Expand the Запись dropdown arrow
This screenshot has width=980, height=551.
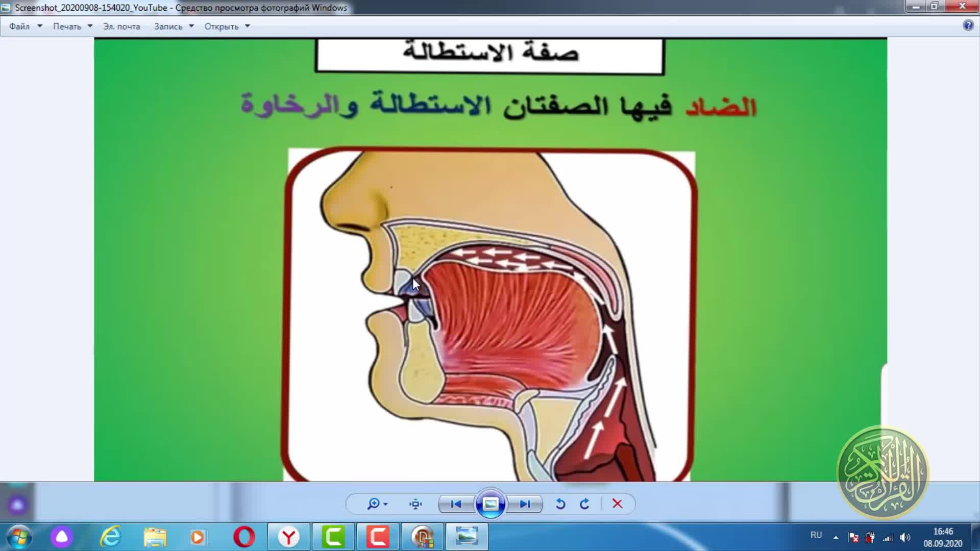pyautogui.click(x=191, y=26)
